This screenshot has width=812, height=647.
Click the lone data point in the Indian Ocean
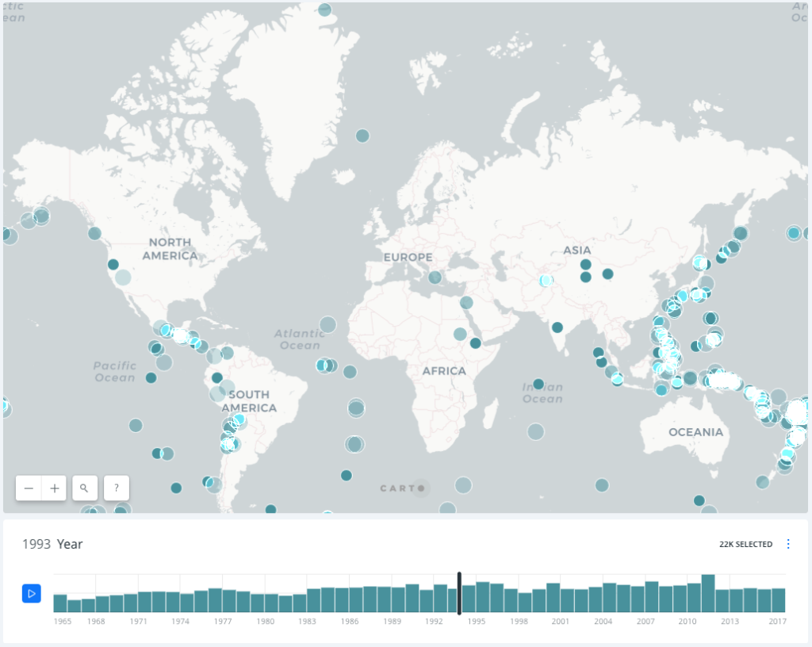tap(538, 383)
